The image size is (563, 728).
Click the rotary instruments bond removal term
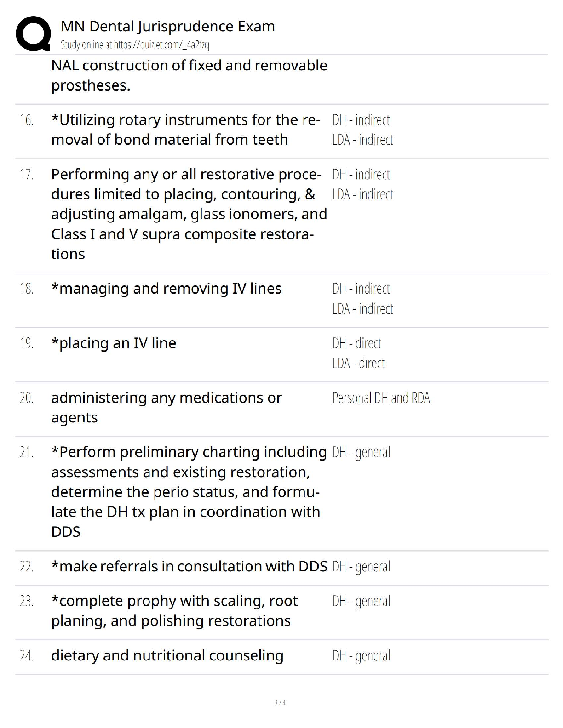point(186,130)
